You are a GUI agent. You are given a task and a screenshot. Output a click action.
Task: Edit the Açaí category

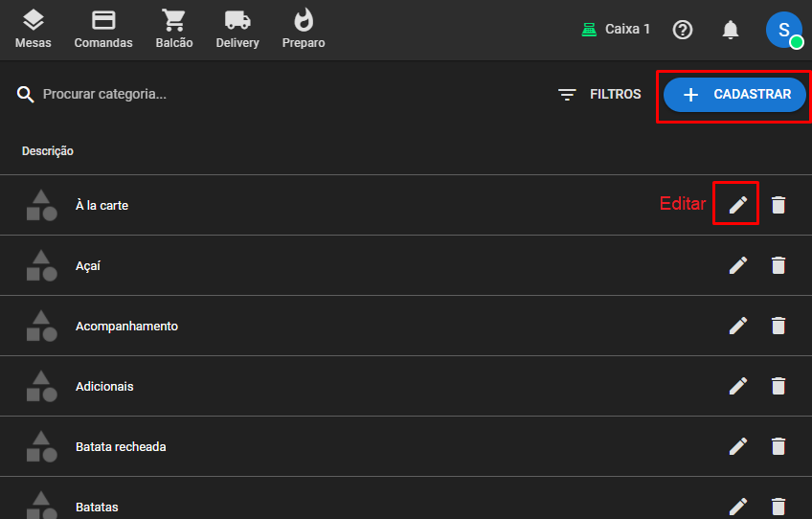(737, 265)
